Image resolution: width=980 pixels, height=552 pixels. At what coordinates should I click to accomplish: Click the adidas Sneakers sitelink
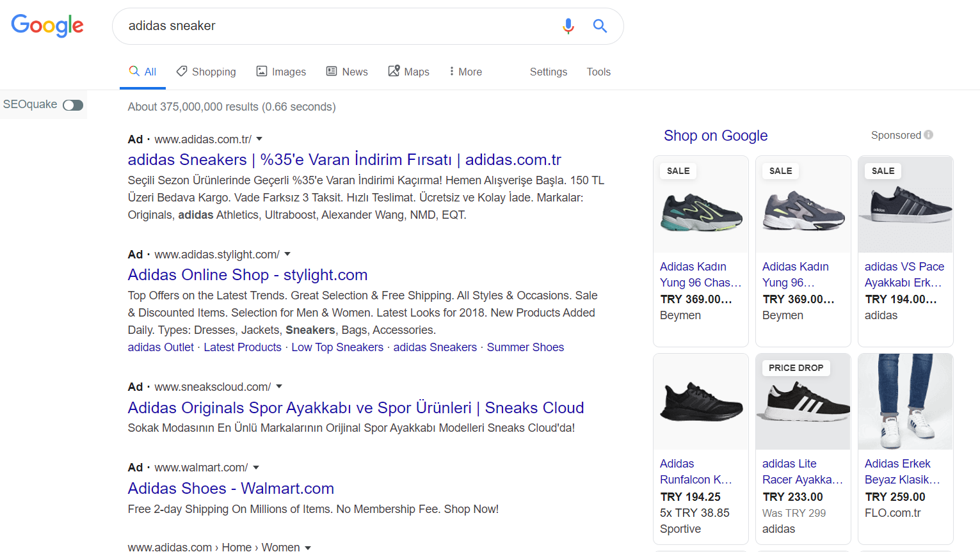point(435,347)
